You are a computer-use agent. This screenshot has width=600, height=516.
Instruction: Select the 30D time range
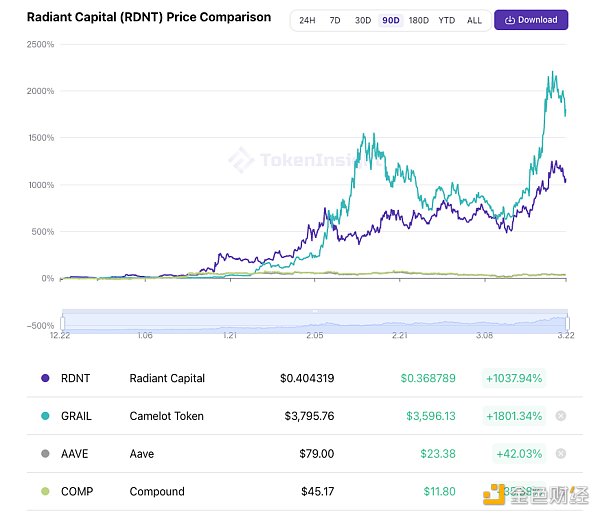click(362, 20)
